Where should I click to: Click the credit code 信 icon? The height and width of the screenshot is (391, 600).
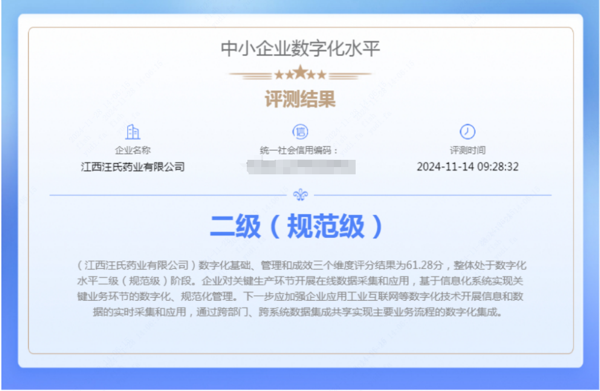(300, 132)
